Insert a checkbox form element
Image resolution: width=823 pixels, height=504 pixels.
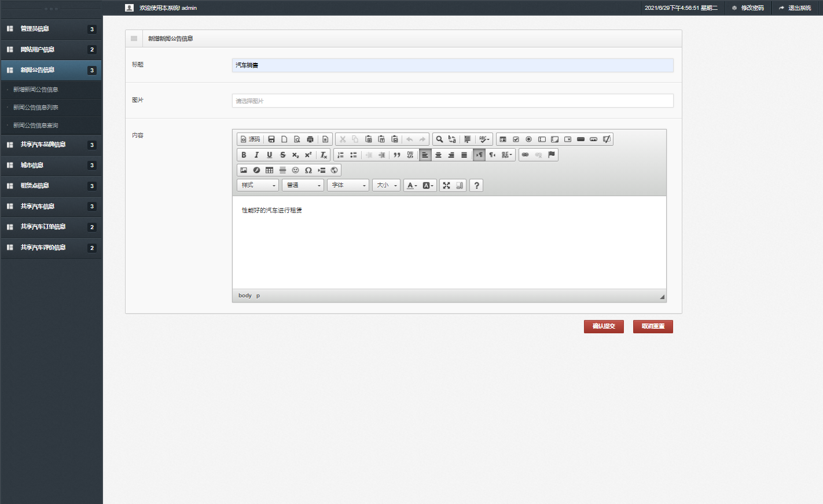516,139
